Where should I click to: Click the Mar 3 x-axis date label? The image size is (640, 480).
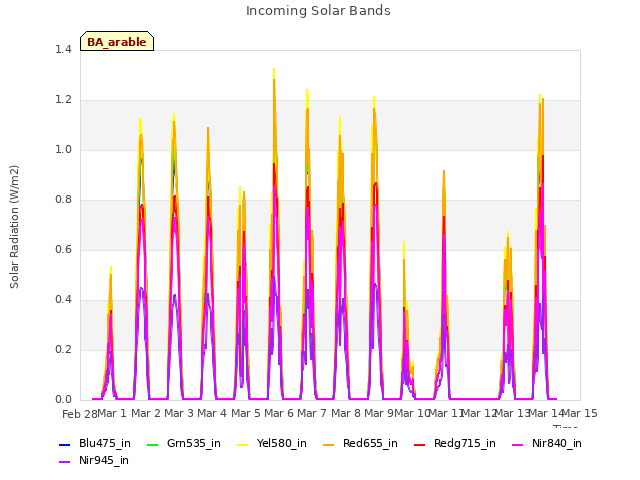point(179,414)
